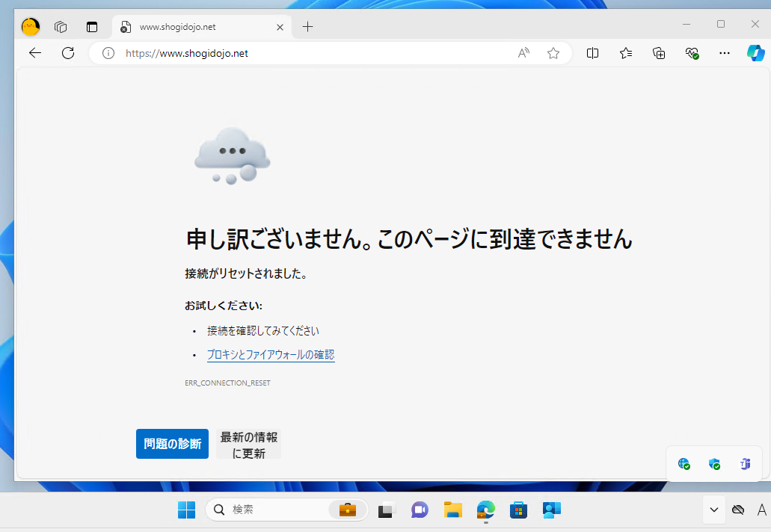Viewport: 771px width, 532px height.
Task: Start Read aloud for this page
Action: pos(523,53)
